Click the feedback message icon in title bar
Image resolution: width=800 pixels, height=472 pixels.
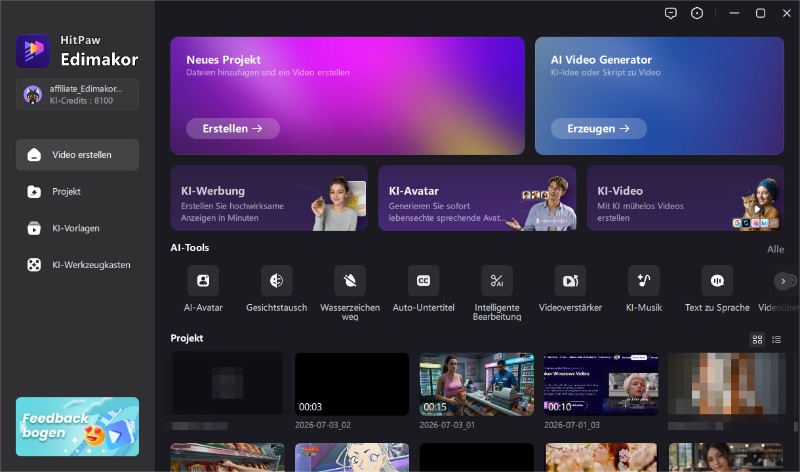coord(670,13)
